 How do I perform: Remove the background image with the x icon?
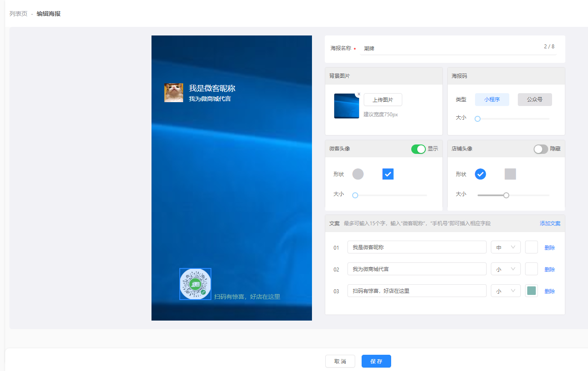coord(359,94)
